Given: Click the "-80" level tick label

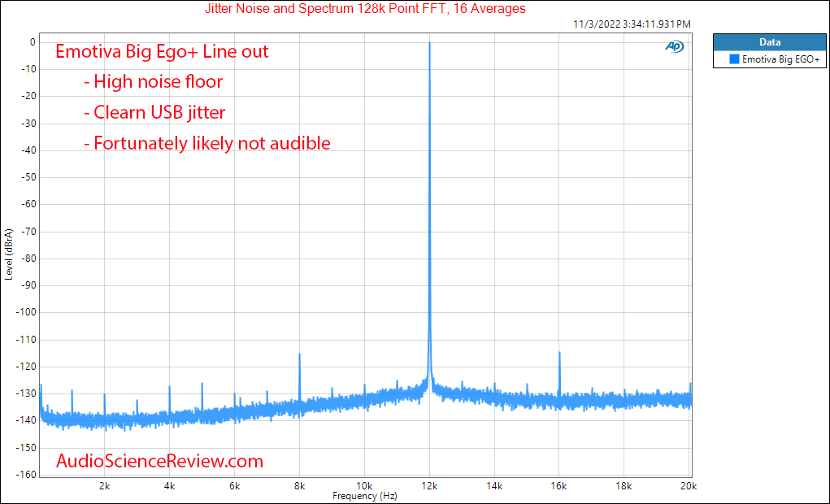Looking at the screenshot, I should [x=28, y=259].
